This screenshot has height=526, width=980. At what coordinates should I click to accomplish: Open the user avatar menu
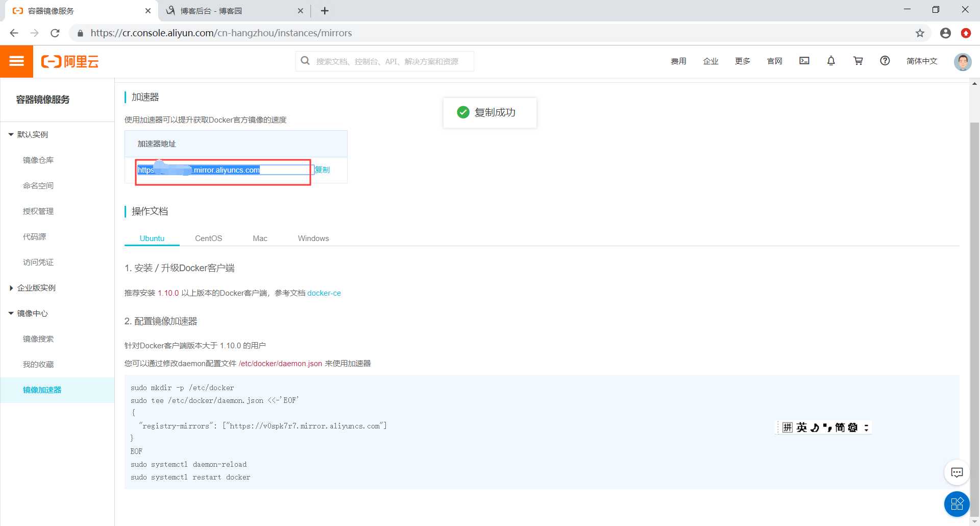point(963,62)
